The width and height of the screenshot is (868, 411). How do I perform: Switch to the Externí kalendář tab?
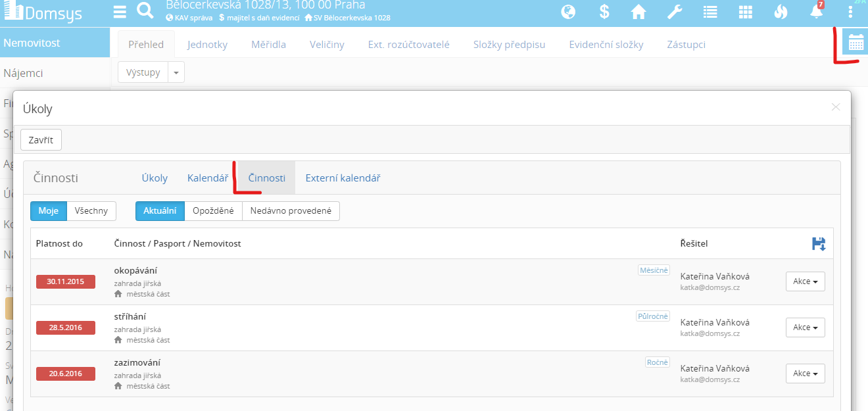343,178
